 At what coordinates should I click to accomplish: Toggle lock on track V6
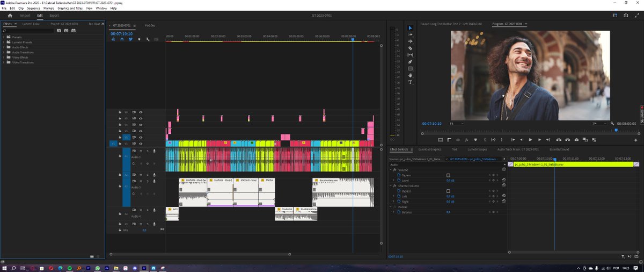point(120,112)
